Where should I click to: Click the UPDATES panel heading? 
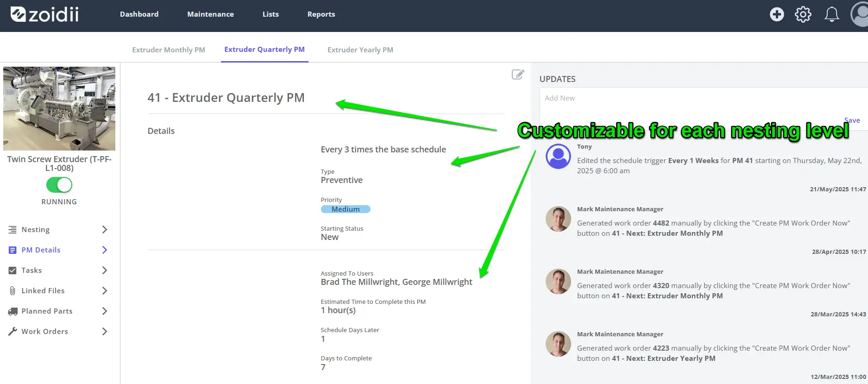tap(557, 79)
